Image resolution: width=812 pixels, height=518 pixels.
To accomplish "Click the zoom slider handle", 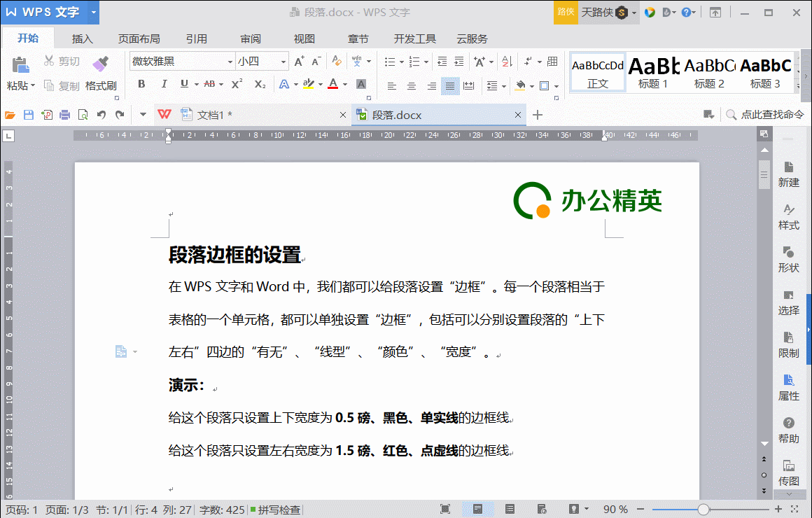I will pos(703,510).
